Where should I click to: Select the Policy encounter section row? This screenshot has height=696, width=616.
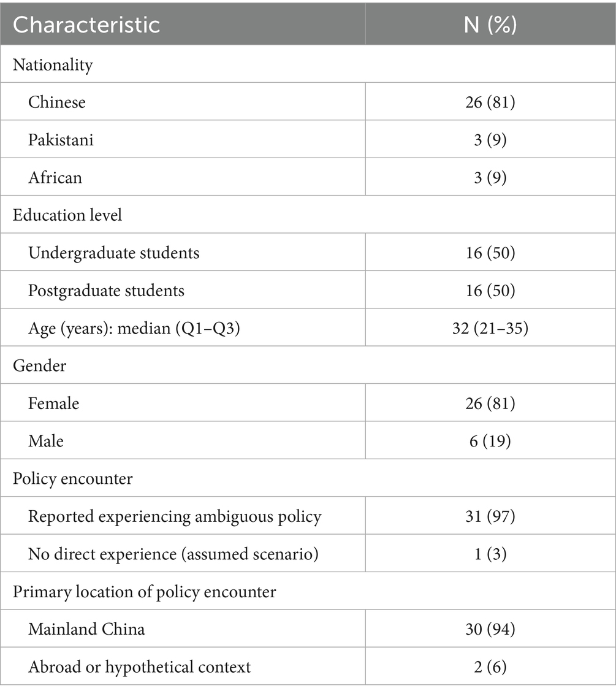(x=72, y=478)
